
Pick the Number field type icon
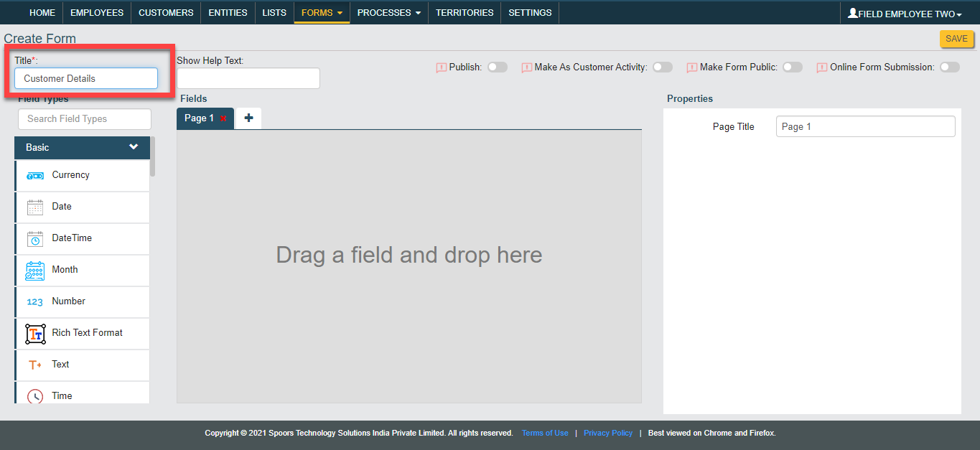(35, 302)
